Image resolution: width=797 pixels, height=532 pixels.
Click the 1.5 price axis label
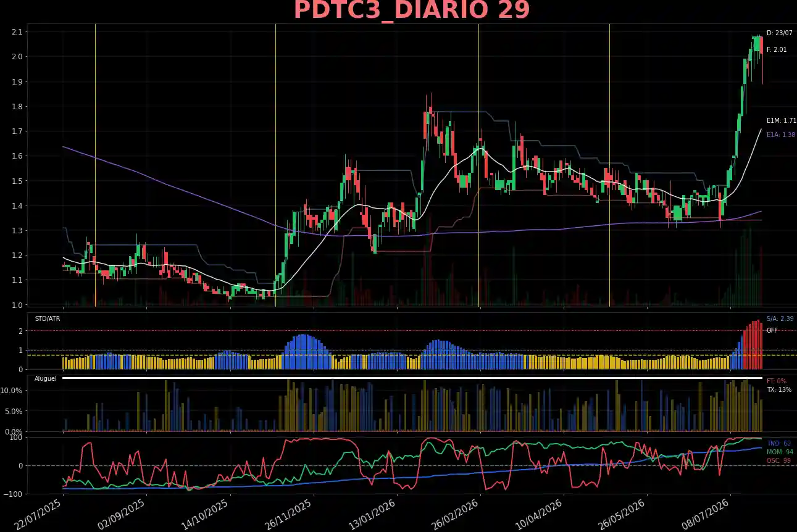[x=17, y=181]
